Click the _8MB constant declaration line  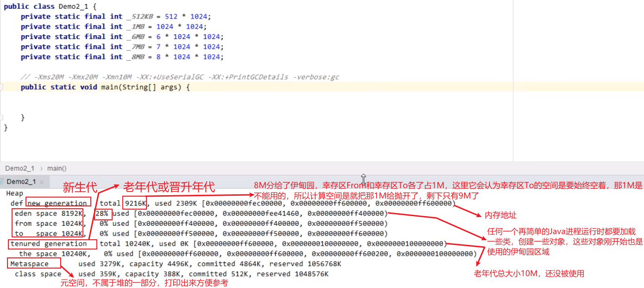pos(122,57)
